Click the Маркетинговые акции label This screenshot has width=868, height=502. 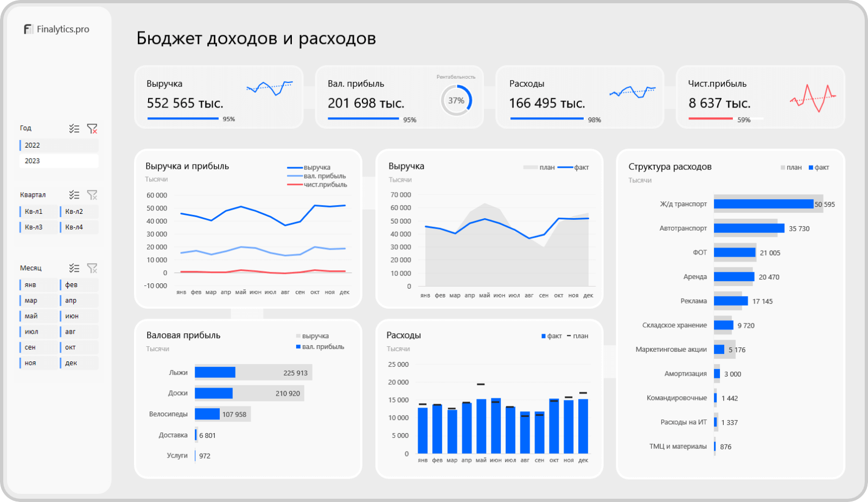point(671,350)
